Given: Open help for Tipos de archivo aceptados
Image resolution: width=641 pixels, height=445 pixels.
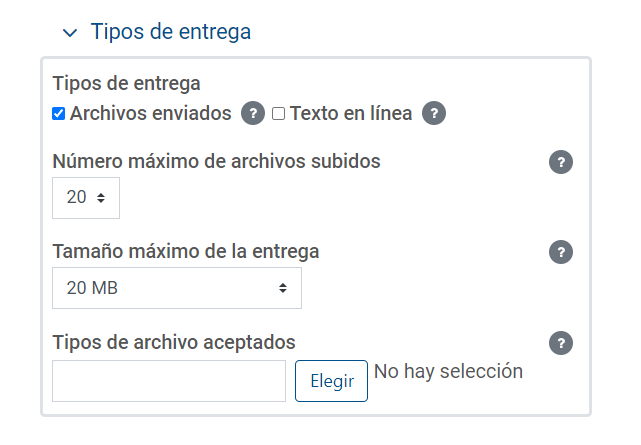Looking at the screenshot, I should (x=562, y=343).
